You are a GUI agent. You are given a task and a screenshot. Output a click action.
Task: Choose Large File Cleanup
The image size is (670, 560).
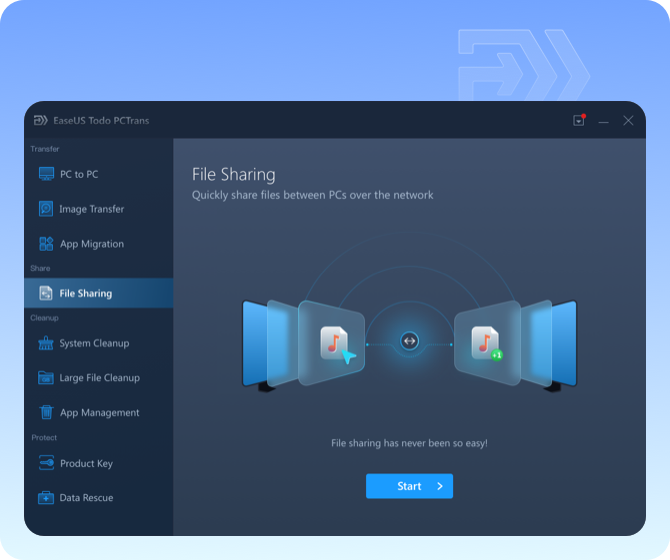[x=99, y=378]
